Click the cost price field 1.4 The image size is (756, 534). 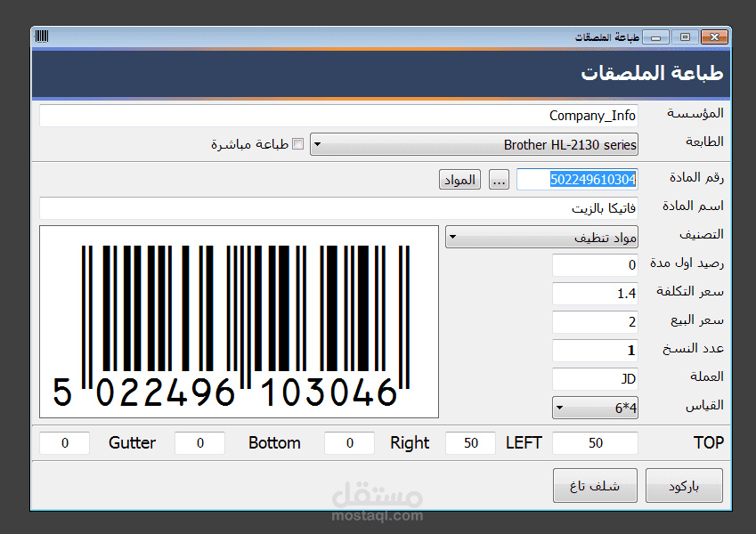click(x=595, y=294)
